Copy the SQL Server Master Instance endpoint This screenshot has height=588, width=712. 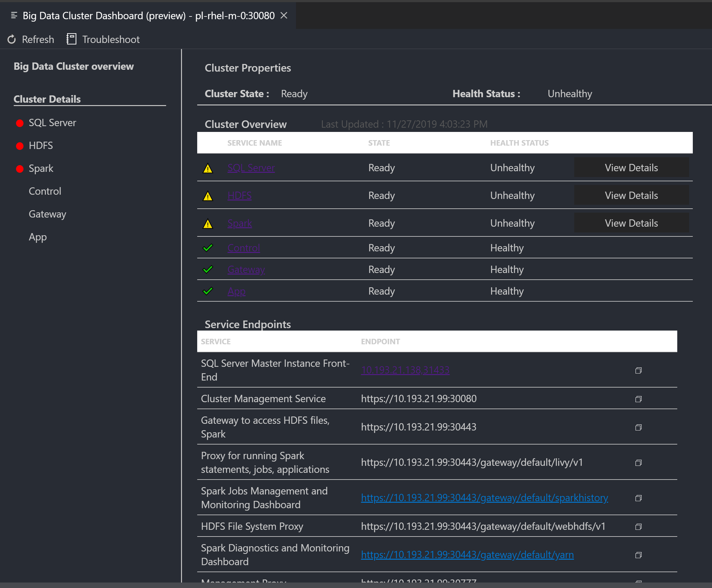pyautogui.click(x=638, y=370)
